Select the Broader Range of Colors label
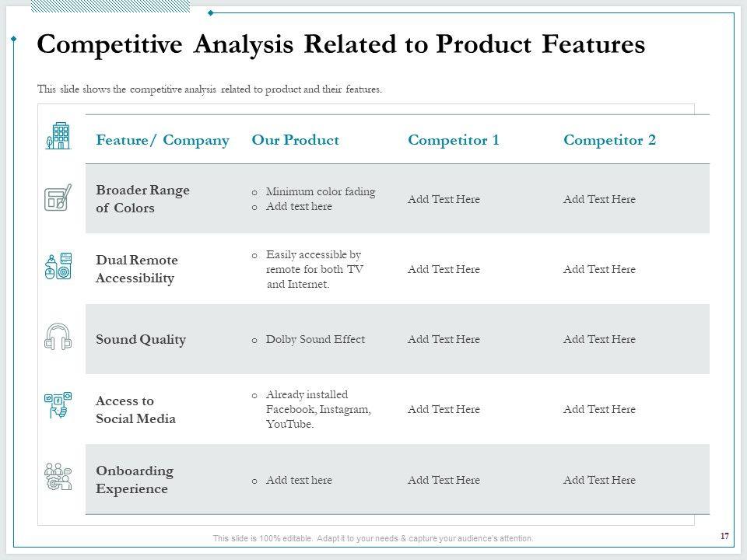The image size is (747, 560). (142, 199)
